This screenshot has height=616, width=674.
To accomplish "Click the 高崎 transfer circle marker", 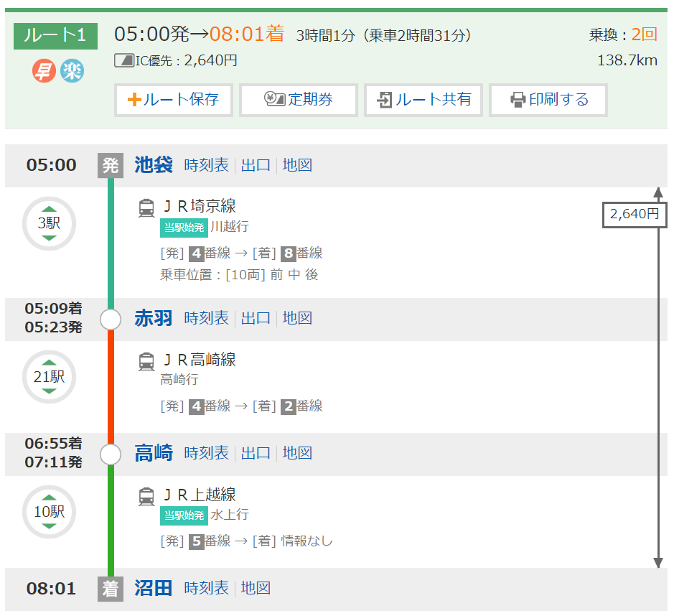I will coord(111,454).
